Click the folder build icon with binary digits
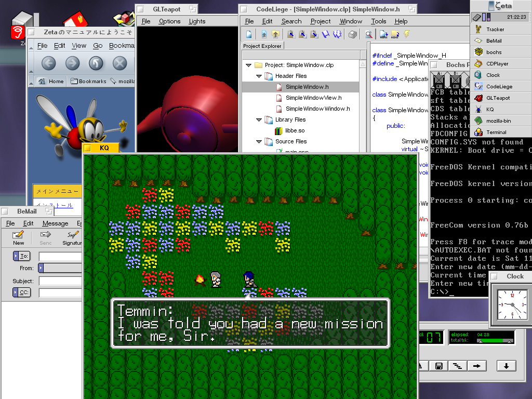Viewport: 532px width, 399px height. click(395, 34)
